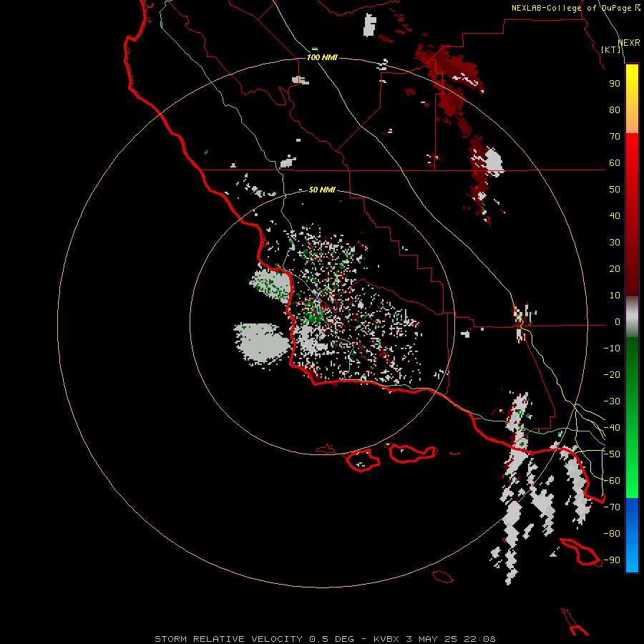The width and height of the screenshot is (644, 644).
Task: Pick the light orange band of color bar
Action: click(632, 122)
